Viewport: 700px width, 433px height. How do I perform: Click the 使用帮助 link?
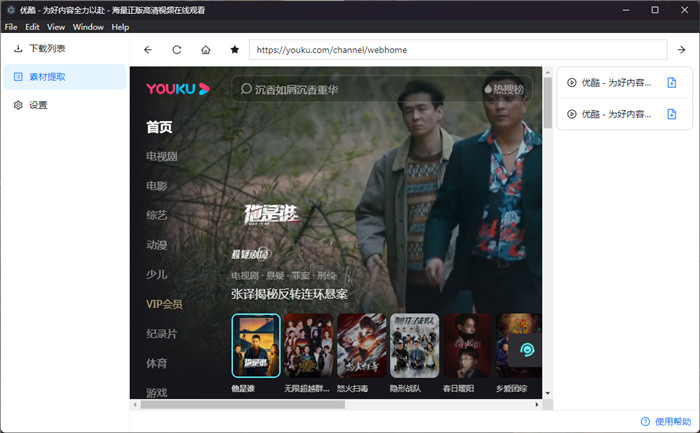tap(665, 421)
